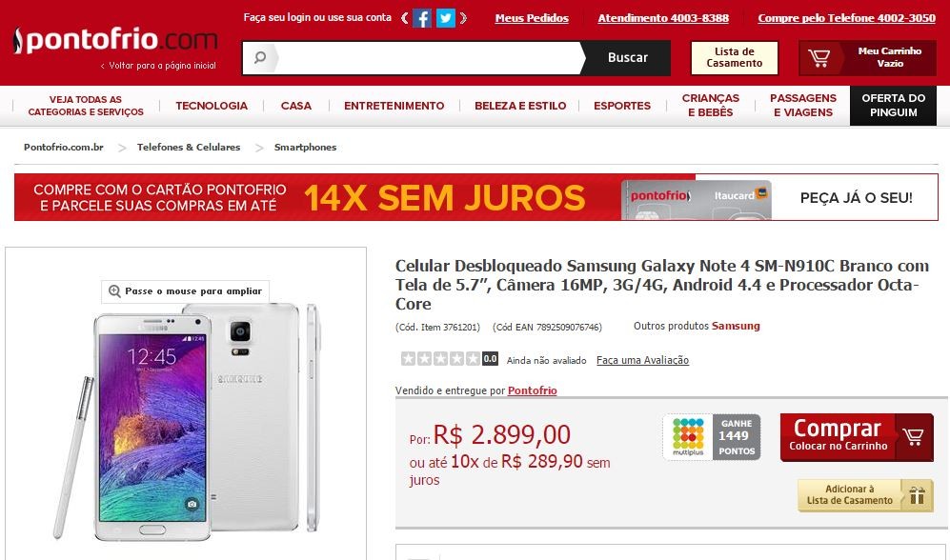Image resolution: width=950 pixels, height=560 pixels.
Task: Open the Tecnologia menu
Action: (212, 106)
